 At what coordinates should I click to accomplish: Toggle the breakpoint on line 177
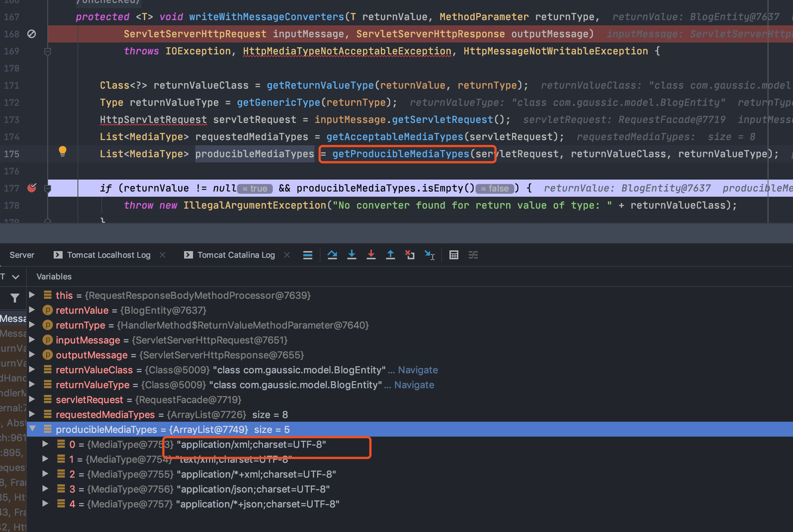(32, 188)
